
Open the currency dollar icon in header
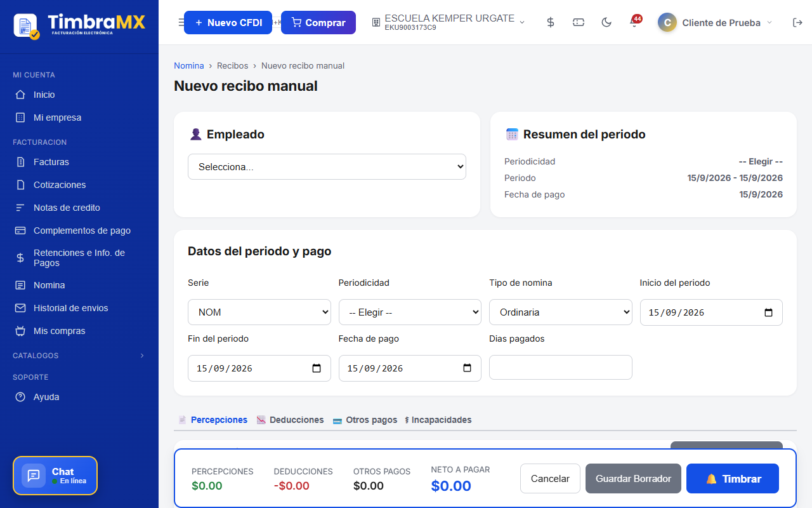551,22
